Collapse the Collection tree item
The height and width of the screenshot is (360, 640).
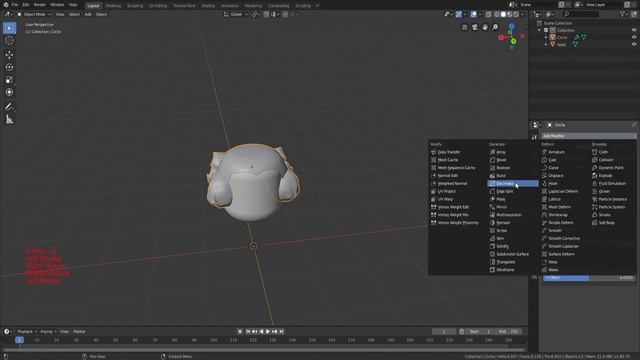539,30
